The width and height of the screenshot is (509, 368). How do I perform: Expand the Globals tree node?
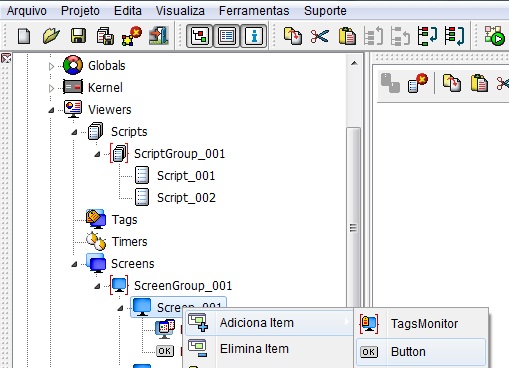51,66
